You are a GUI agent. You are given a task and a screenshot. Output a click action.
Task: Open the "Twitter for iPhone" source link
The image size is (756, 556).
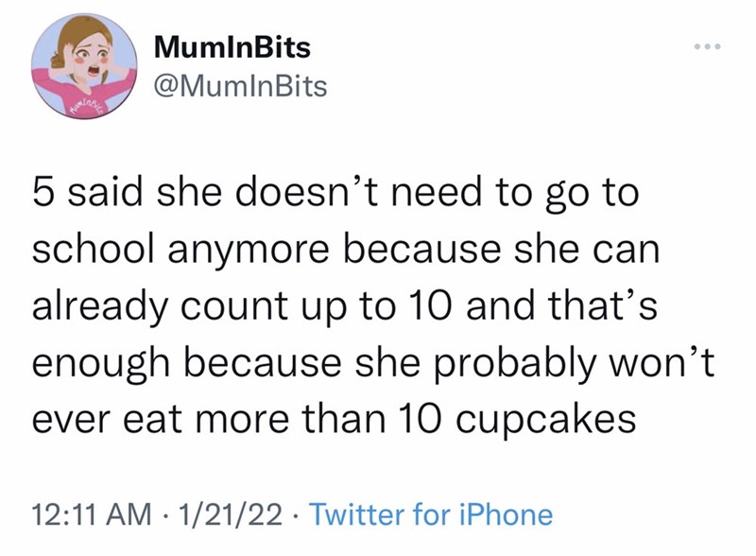[x=430, y=514]
